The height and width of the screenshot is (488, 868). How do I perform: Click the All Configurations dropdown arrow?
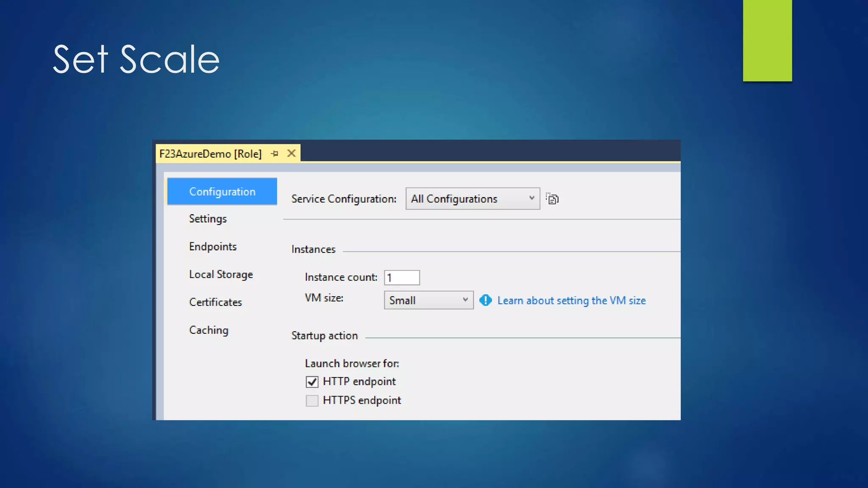[x=531, y=198]
